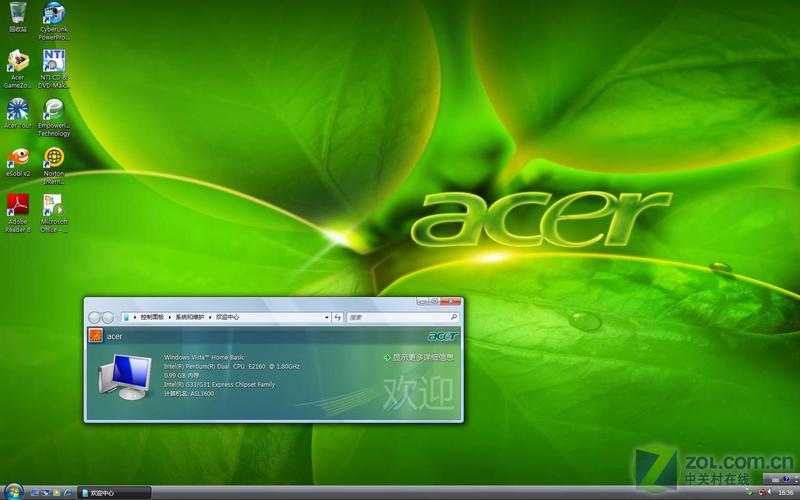Open the eSobi v2 shortcut
800x500 pixels.
(18, 162)
